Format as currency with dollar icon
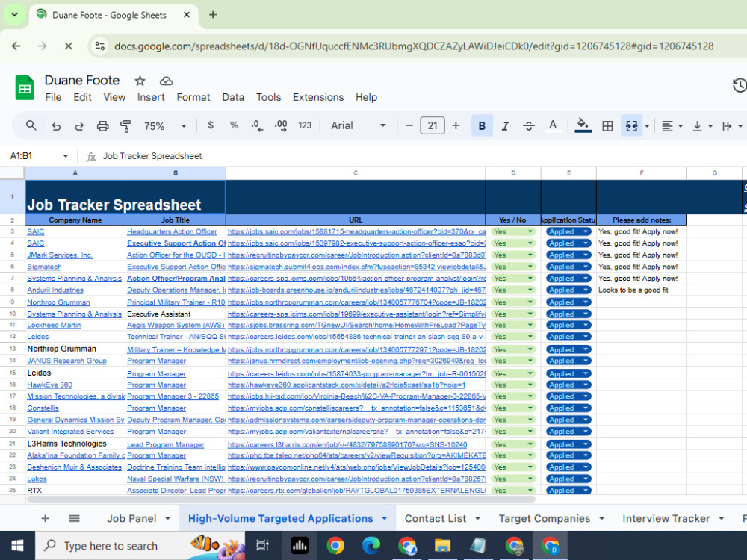The width and height of the screenshot is (747, 560). 211,125
